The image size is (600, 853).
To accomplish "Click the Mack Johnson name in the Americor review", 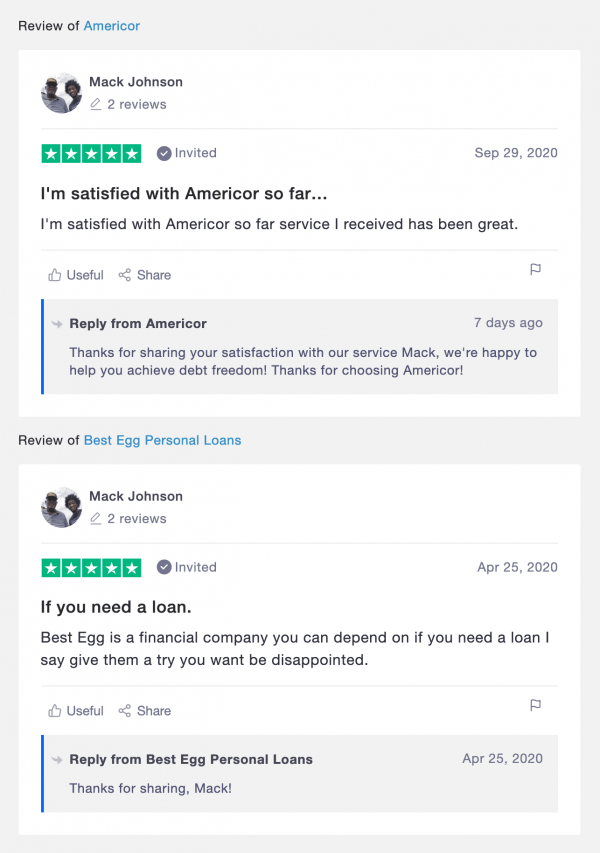I will click(x=136, y=82).
